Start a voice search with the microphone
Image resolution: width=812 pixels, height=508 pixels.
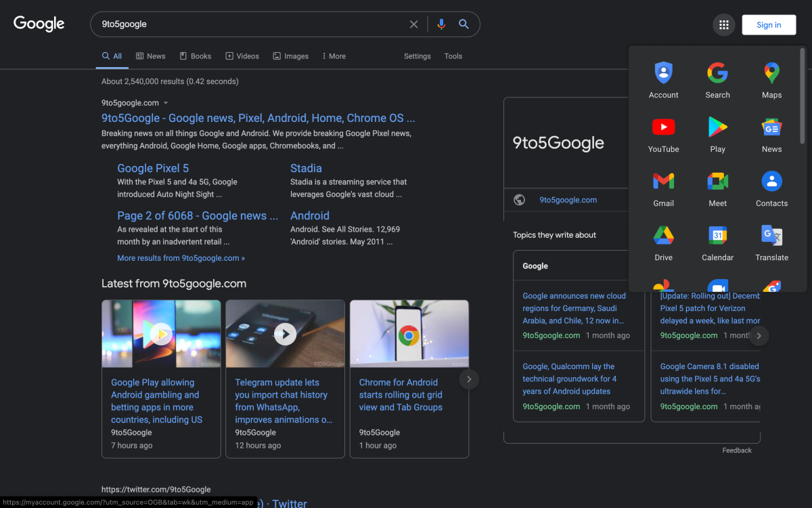(441, 24)
